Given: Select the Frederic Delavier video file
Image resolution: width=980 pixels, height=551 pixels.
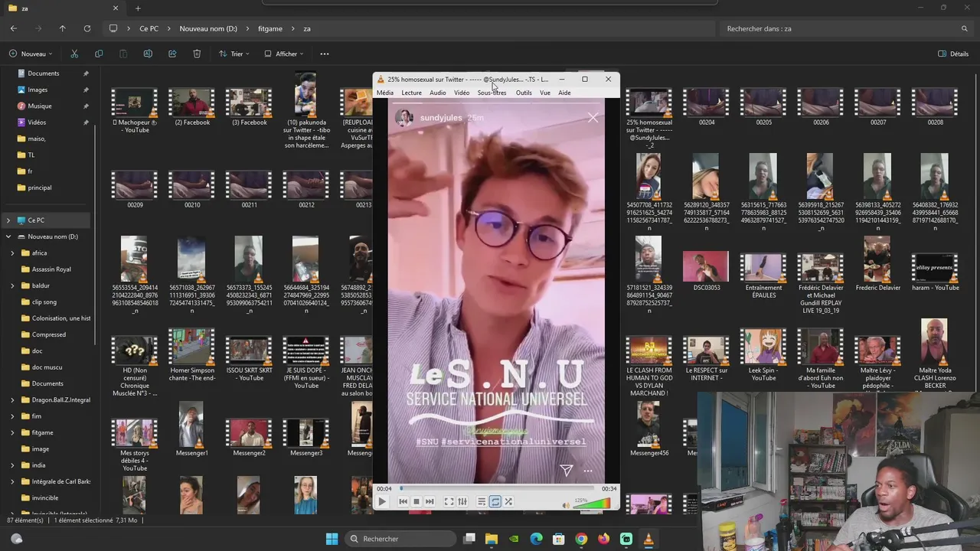Looking at the screenshot, I should tap(877, 265).
